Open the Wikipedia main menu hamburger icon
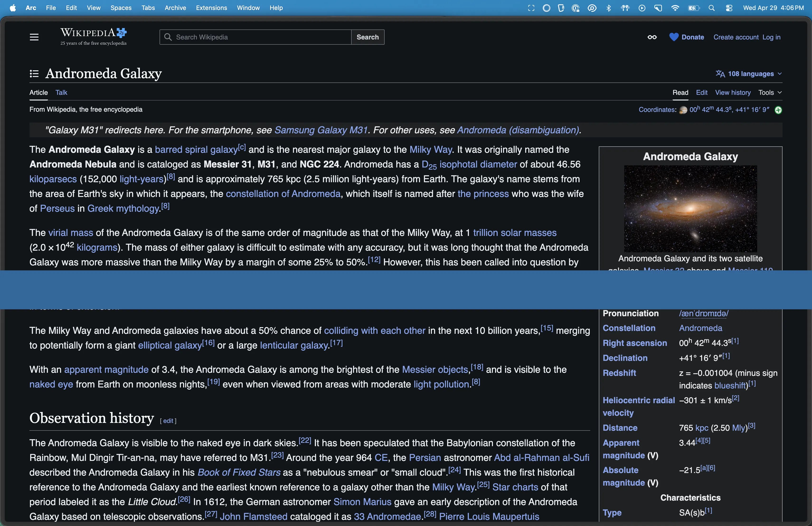Viewport: 812px width, 526px height. pos(34,37)
